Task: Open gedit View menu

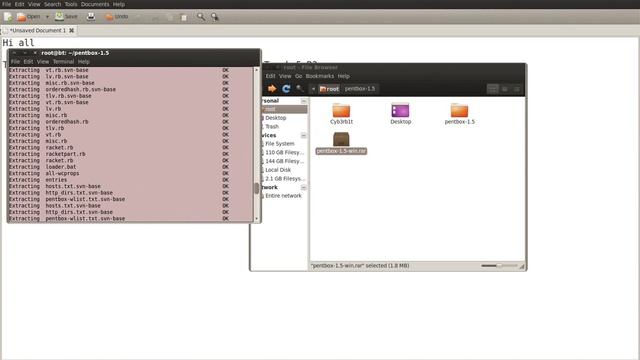Action: point(34,4)
